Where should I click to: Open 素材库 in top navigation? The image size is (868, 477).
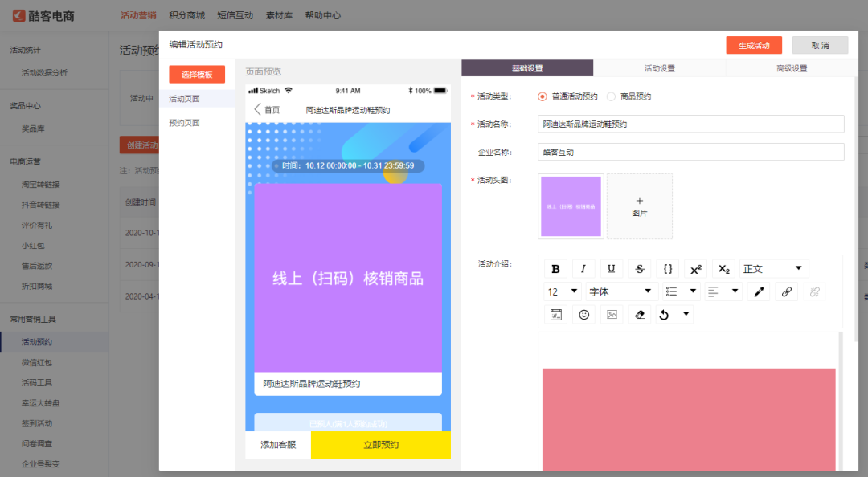pyautogui.click(x=279, y=15)
